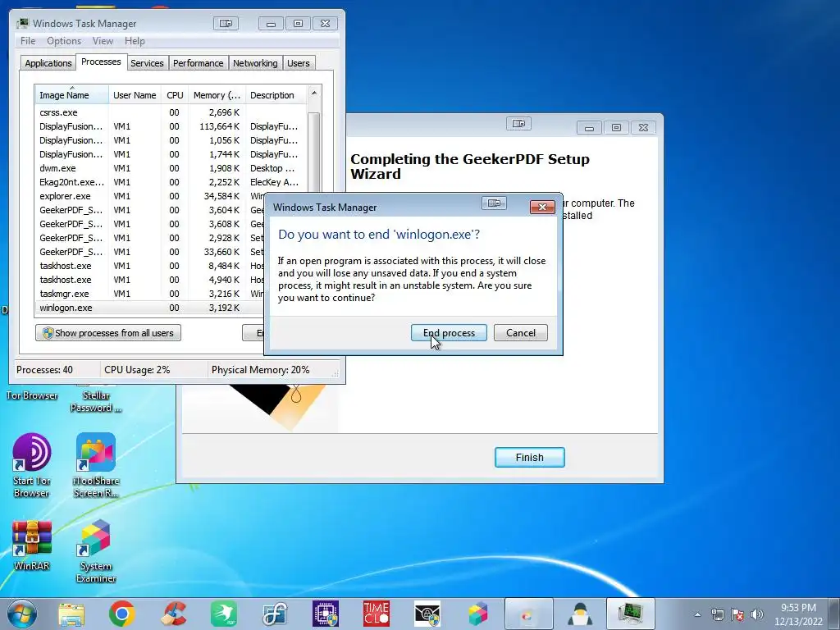Sort processes by Description column
Image resolution: width=840 pixels, height=630 pixels.
coord(276,95)
